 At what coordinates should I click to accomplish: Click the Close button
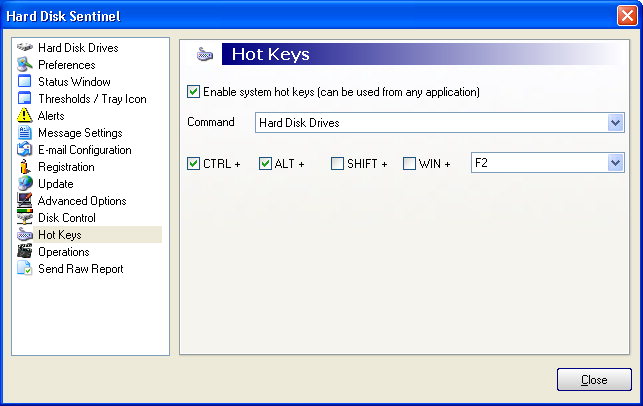(594, 380)
